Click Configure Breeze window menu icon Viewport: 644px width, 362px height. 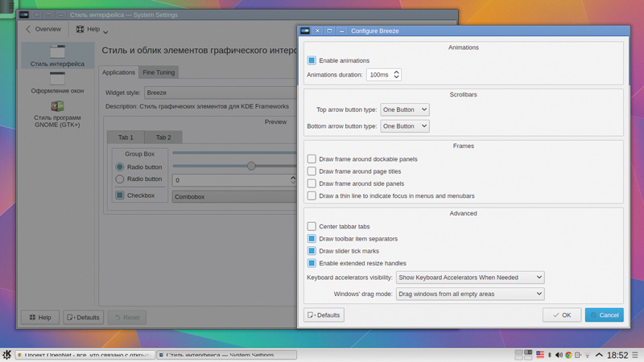pos(305,31)
